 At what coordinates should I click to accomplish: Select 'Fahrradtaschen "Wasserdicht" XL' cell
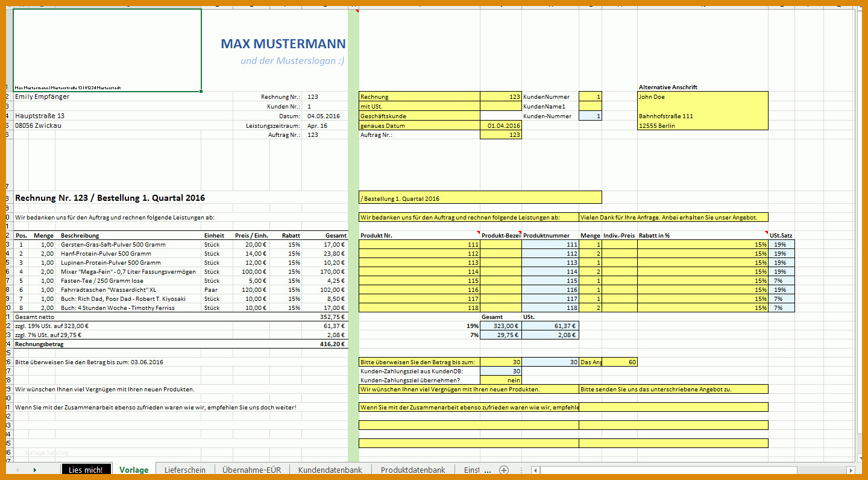108,290
